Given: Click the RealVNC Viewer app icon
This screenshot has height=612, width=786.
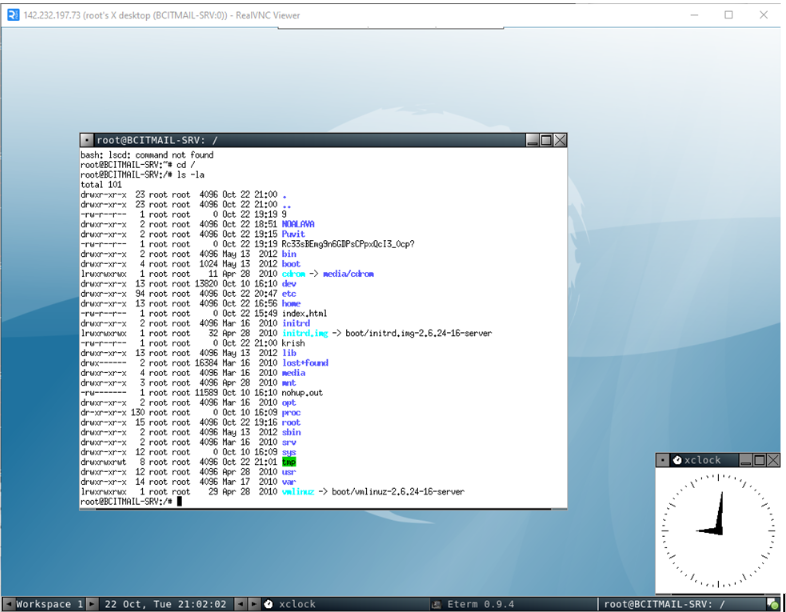Looking at the screenshot, I should (11, 15).
